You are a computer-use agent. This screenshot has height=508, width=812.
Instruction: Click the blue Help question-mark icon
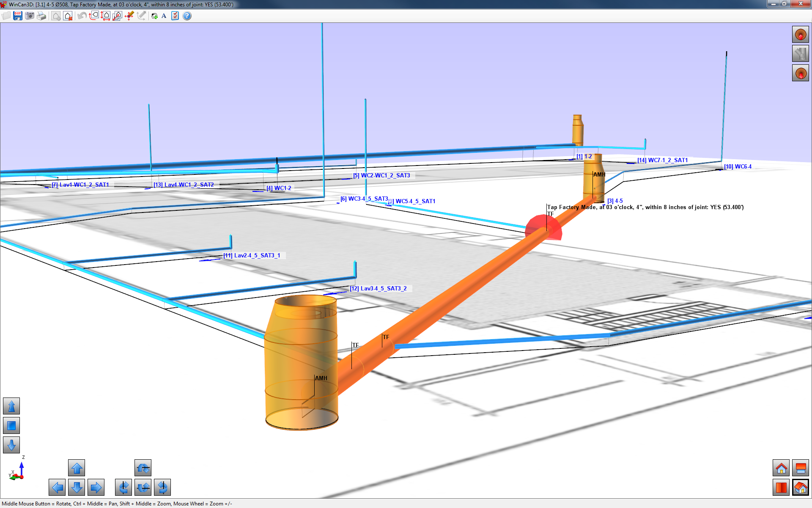186,16
